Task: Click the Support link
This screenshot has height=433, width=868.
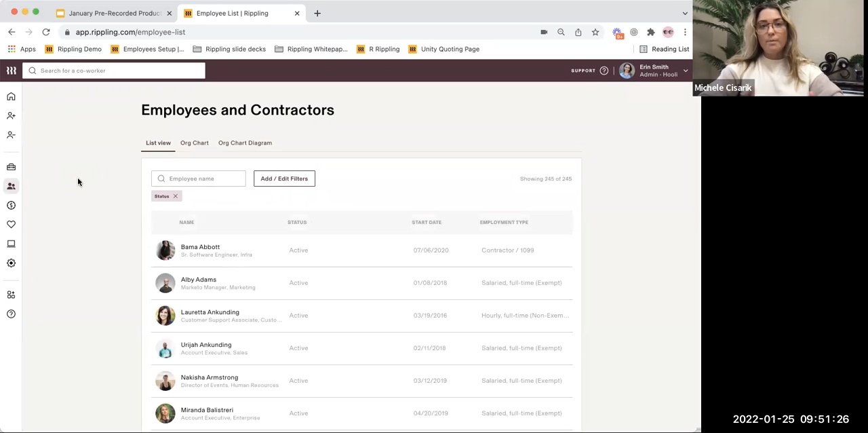Action: [583, 71]
